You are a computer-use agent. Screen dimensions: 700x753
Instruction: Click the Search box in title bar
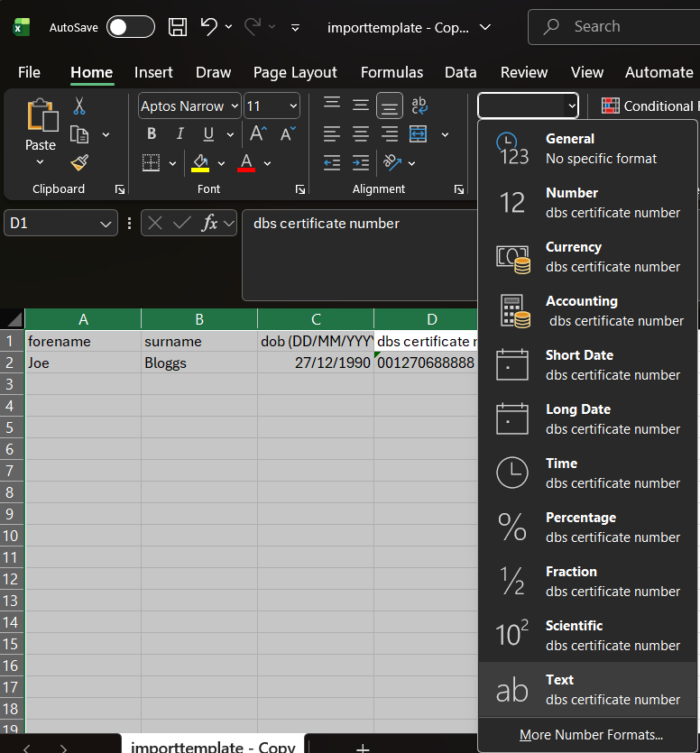[x=622, y=27]
